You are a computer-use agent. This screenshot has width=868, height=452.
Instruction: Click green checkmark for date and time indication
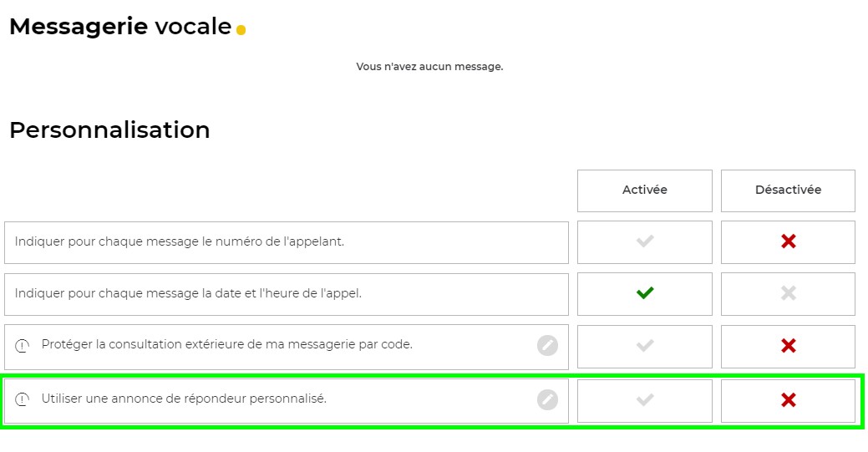644,293
